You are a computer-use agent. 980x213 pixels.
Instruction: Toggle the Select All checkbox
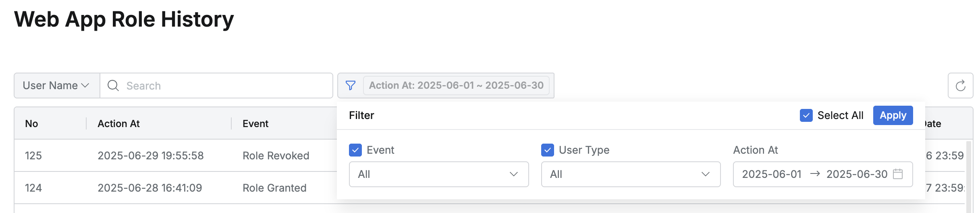[806, 115]
